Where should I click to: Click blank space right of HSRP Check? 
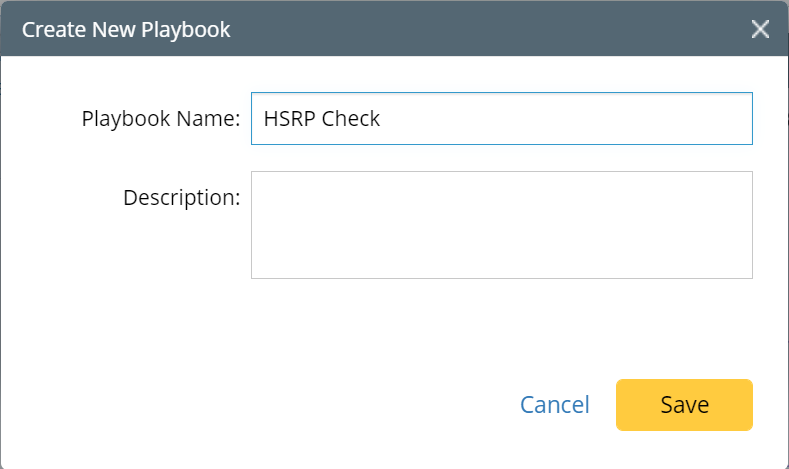tap(564, 119)
